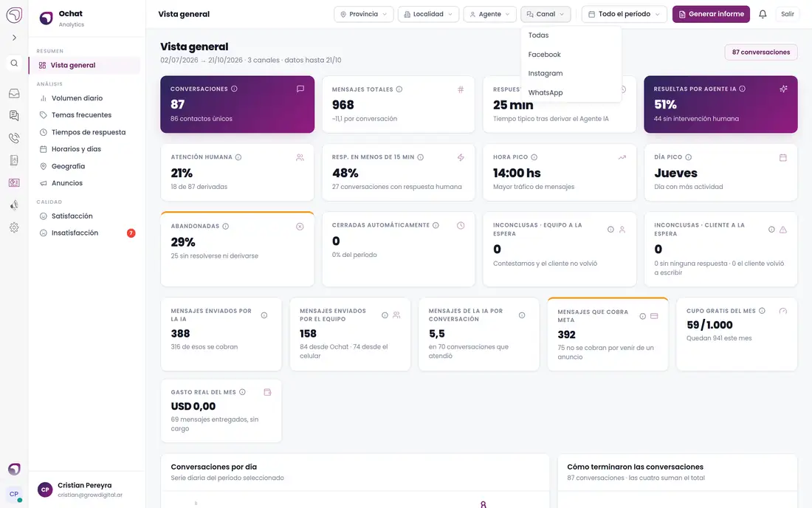812x508 pixels.
Task: Click the notifications bell icon
Action: 763,14
